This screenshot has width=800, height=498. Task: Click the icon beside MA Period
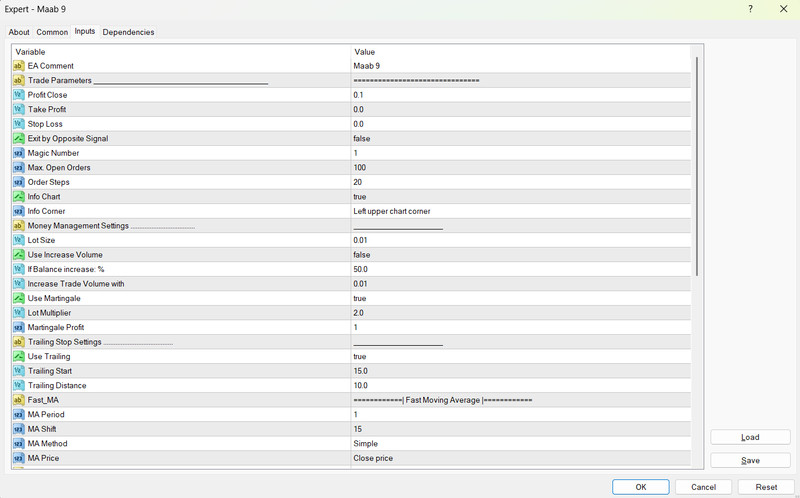pyautogui.click(x=18, y=415)
